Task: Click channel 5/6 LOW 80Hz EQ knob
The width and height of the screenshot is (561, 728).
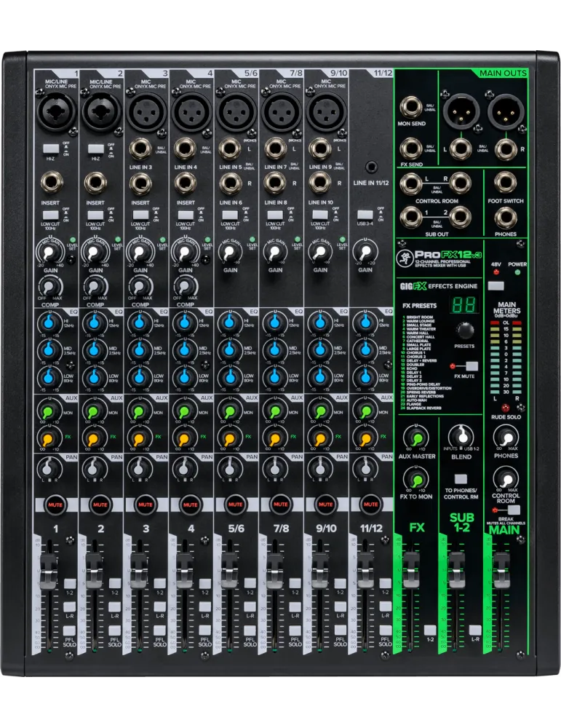Action: (x=229, y=376)
